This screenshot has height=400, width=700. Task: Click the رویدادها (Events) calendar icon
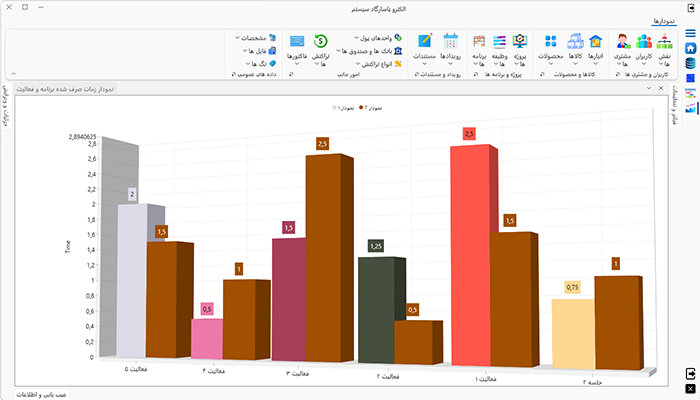[451, 46]
